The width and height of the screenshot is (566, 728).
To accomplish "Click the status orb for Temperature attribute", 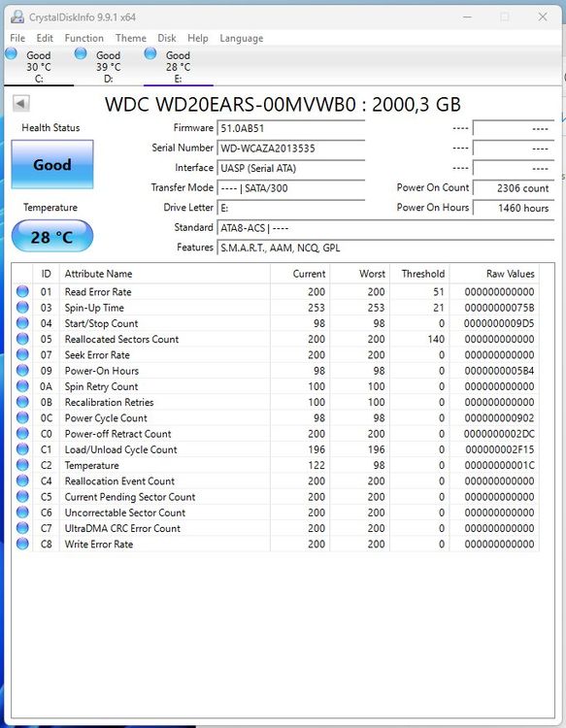I will tap(22, 465).
